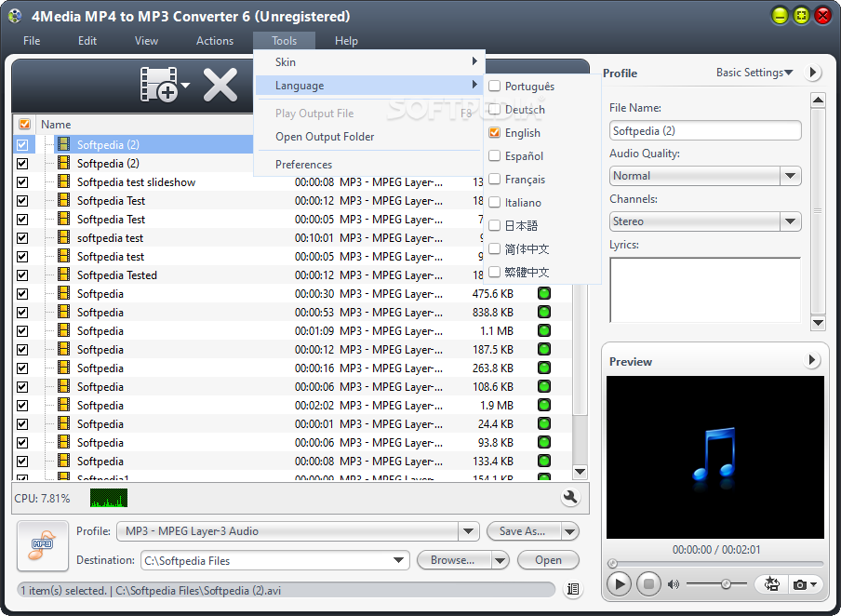The width and height of the screenshot is (841, 616).
Task: Click the Open destination button
Action: 548,560
